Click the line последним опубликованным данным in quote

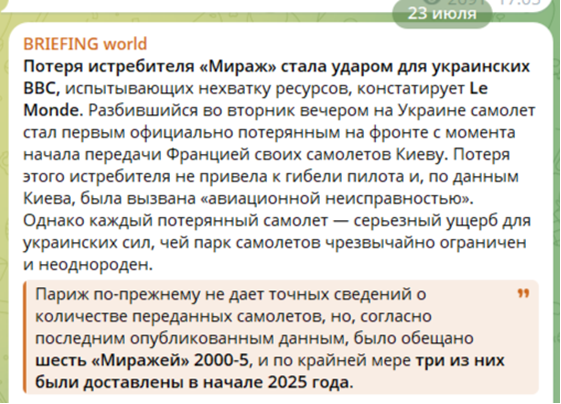tap(254, 338)
